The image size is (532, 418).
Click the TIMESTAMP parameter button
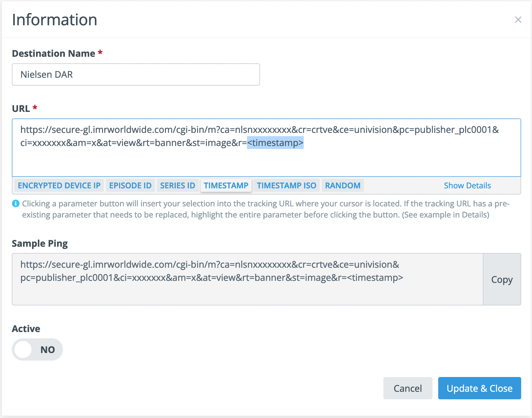pos(226,185)
